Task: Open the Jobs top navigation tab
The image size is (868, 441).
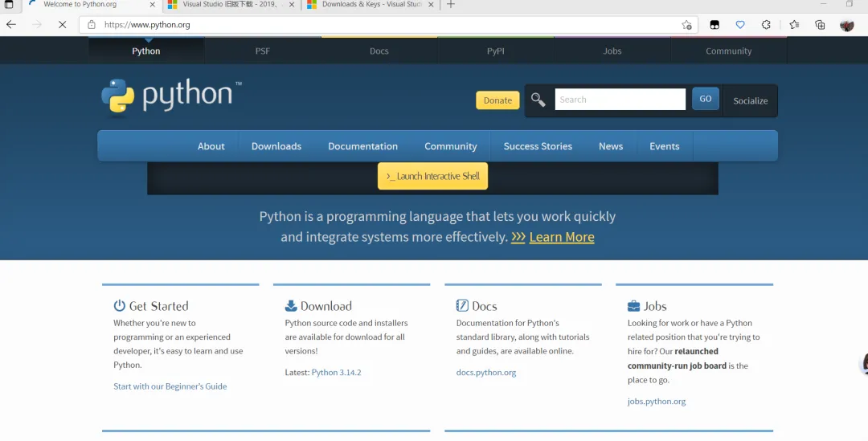Action: click(612, 51)
